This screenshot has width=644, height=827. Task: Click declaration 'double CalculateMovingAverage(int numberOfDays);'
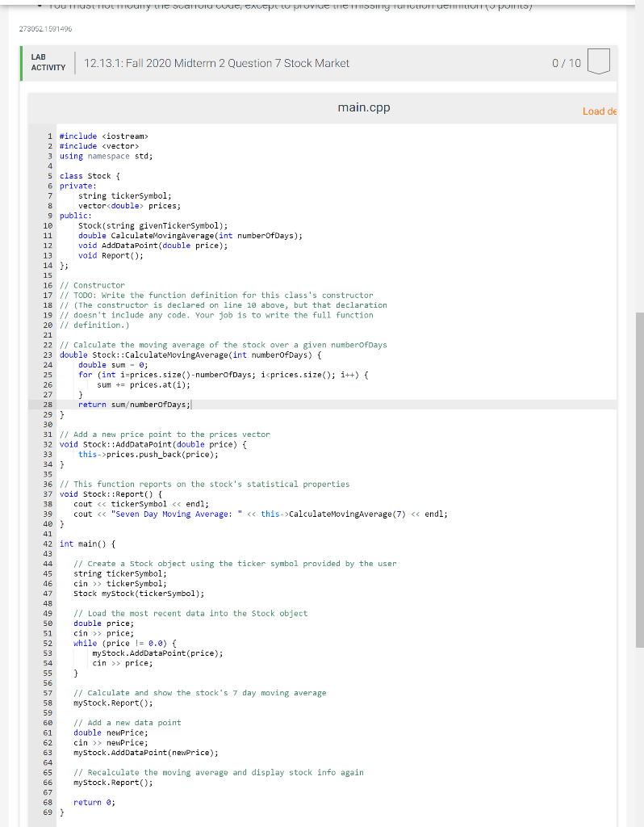(x=190, y=236)
